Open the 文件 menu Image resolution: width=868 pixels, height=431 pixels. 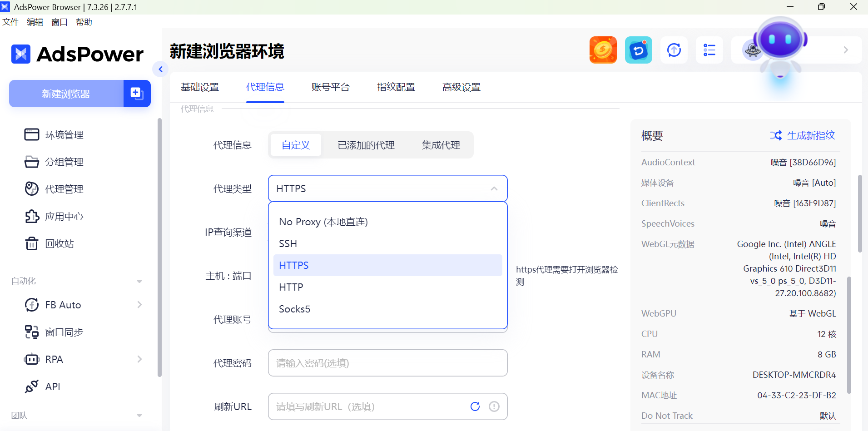10,22
